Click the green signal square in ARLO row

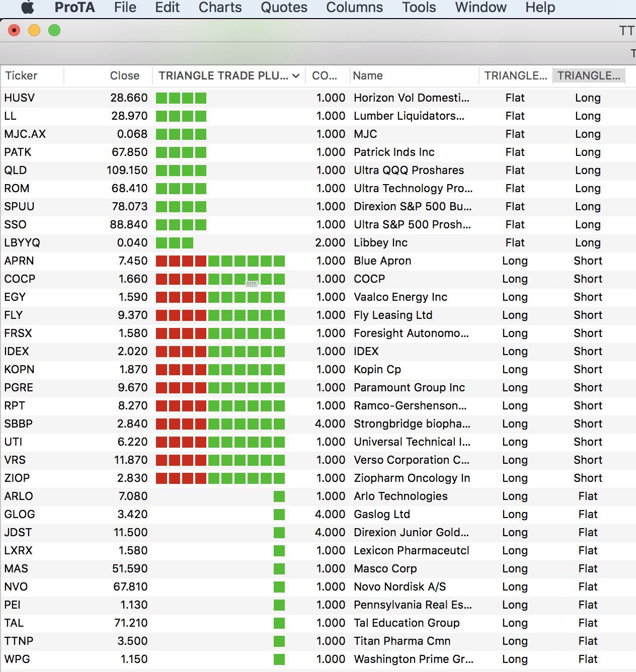(279, 496)
